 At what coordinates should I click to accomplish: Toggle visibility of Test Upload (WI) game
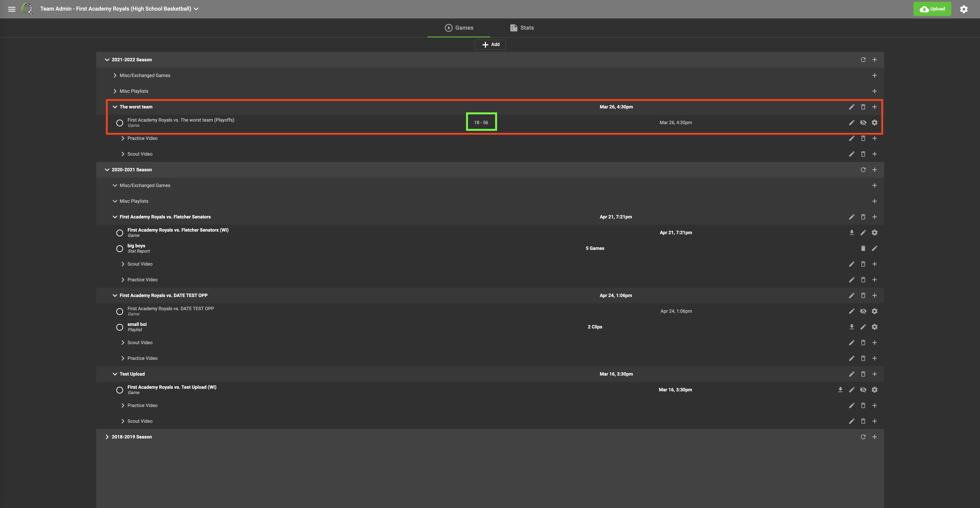pyautogui.click(x=863, y=390)
